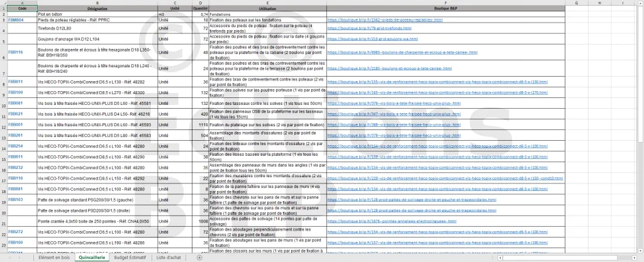
Task: Select column B header
Action: [x=97, y=3]
